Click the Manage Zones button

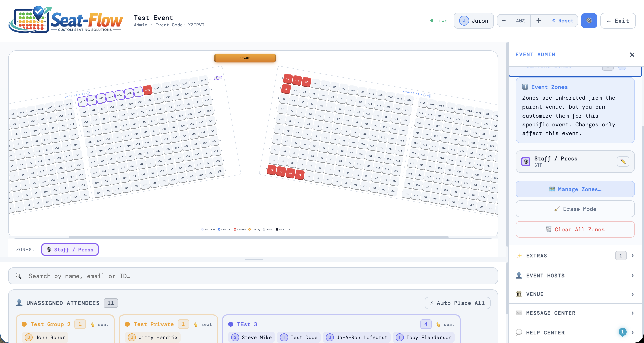(x=575, y=189)
